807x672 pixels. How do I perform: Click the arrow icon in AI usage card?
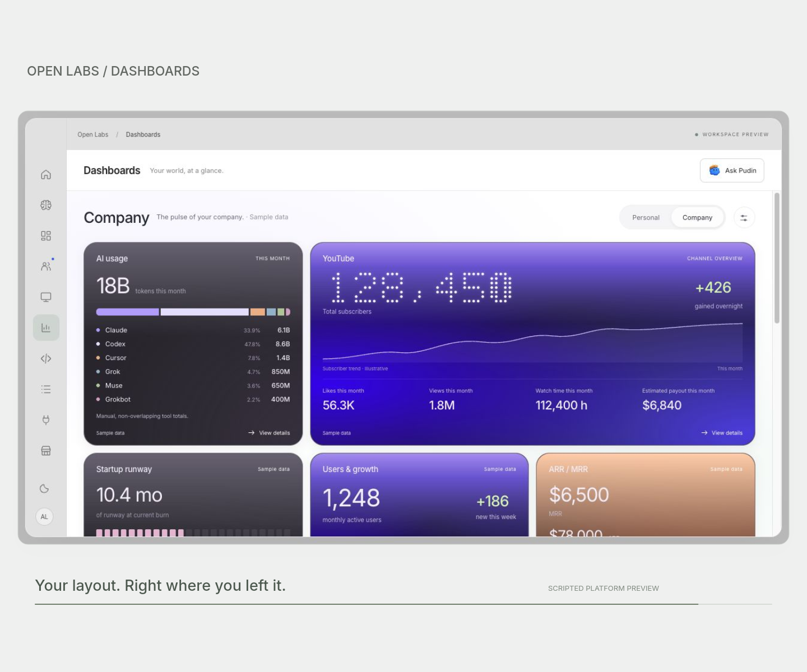tap(252, 433)
